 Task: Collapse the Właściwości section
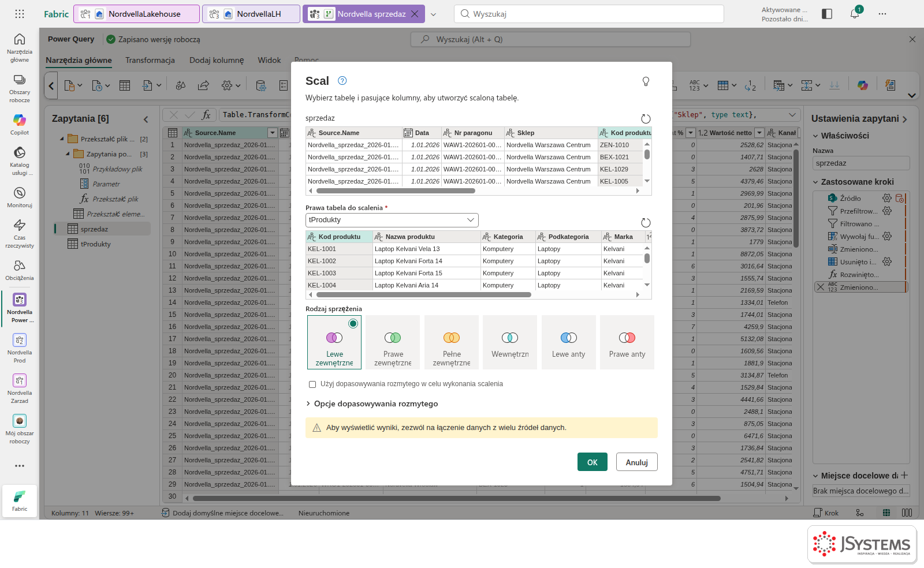(815, 136)
